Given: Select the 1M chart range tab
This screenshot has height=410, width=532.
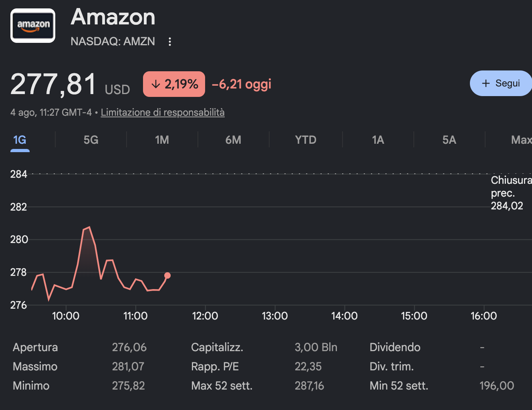Looking at the screenshot, I should (x=162, y=140).
